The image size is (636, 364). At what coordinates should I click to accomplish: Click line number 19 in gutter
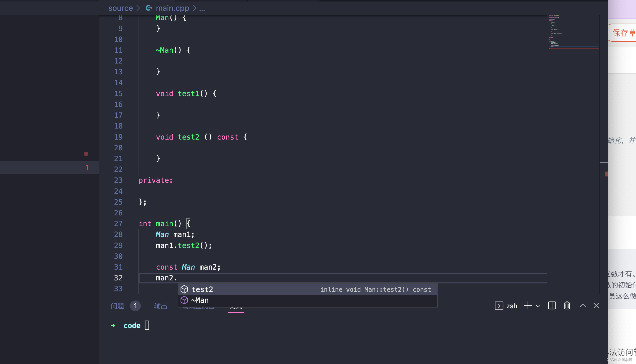[x=118, y=137]
